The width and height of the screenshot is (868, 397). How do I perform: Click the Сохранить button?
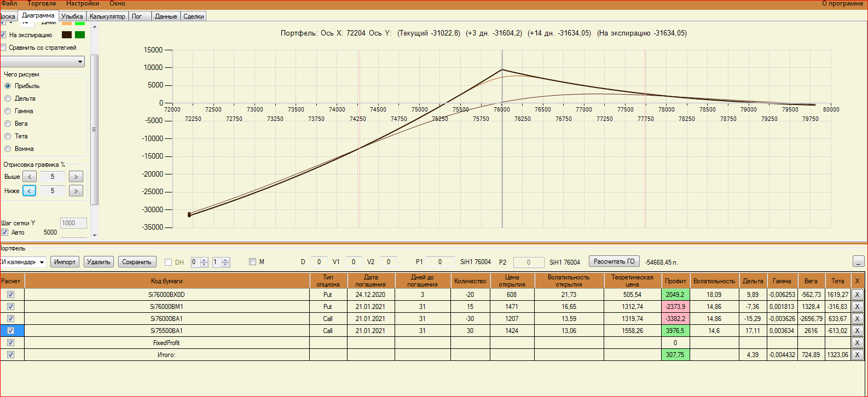137,262
